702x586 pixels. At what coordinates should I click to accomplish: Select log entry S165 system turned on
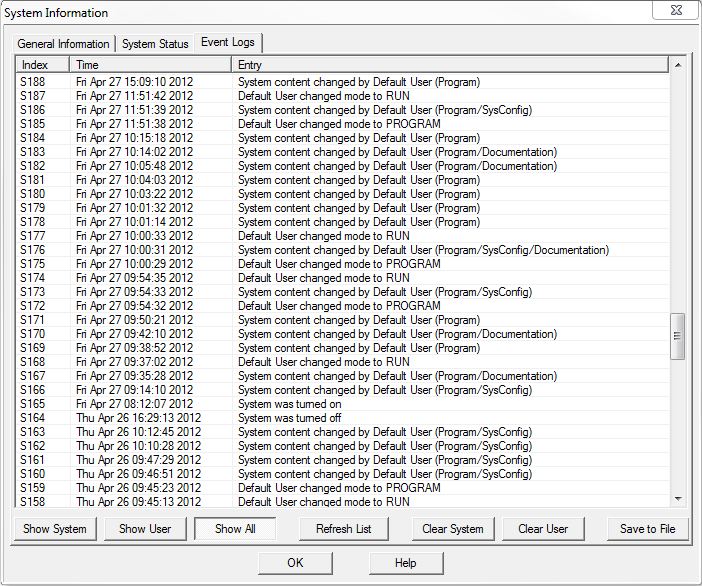click(x=290, y=404)
